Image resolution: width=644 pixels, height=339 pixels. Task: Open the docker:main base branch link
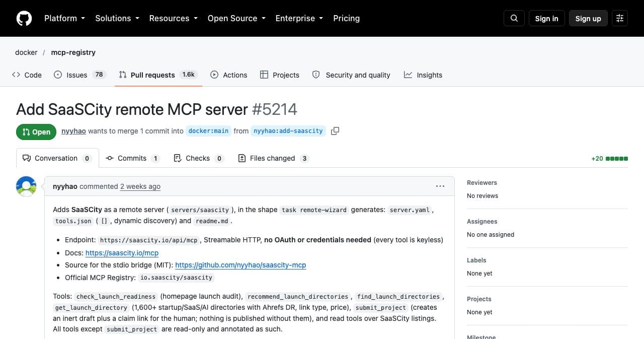(208, 131)
